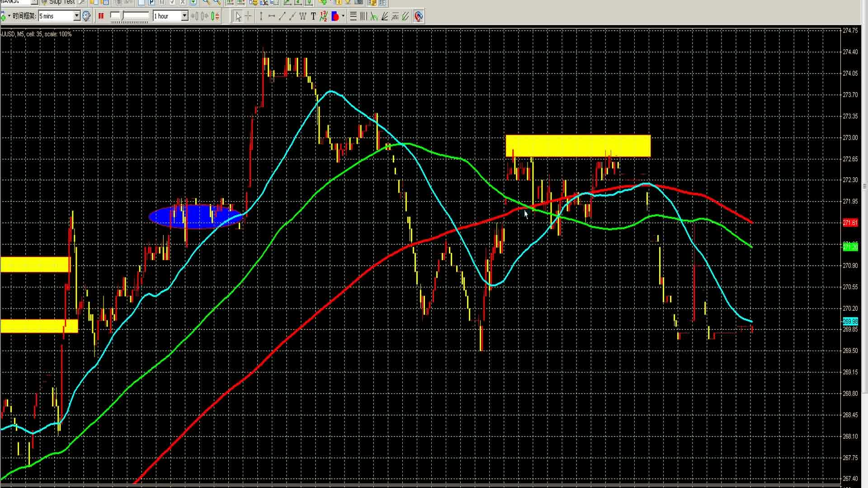Image resolution: width=868 pixels, height=488 pixels.
Task: Click the 274.75 price axis label
Action: (850, 31)
